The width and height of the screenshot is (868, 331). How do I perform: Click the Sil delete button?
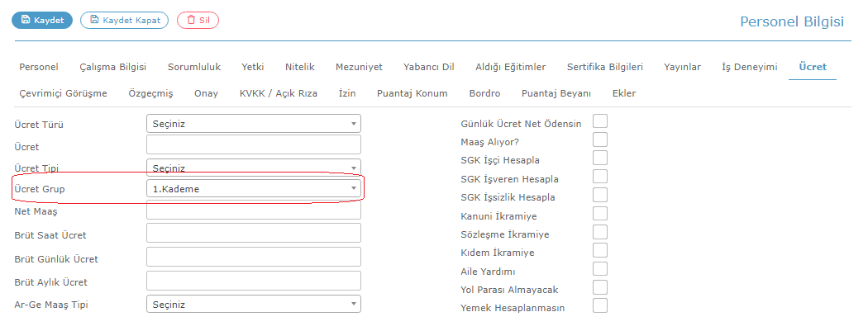point(198,21)
